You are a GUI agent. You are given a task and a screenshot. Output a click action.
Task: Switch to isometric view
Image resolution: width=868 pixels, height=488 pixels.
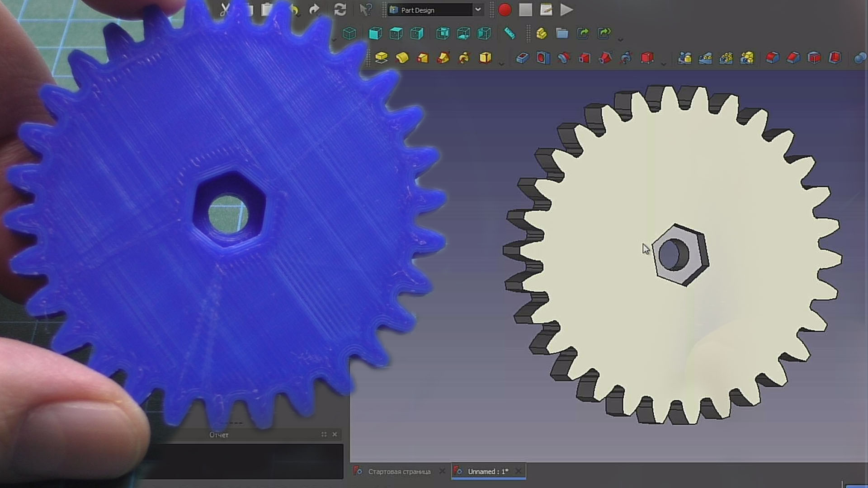point(349,33)
